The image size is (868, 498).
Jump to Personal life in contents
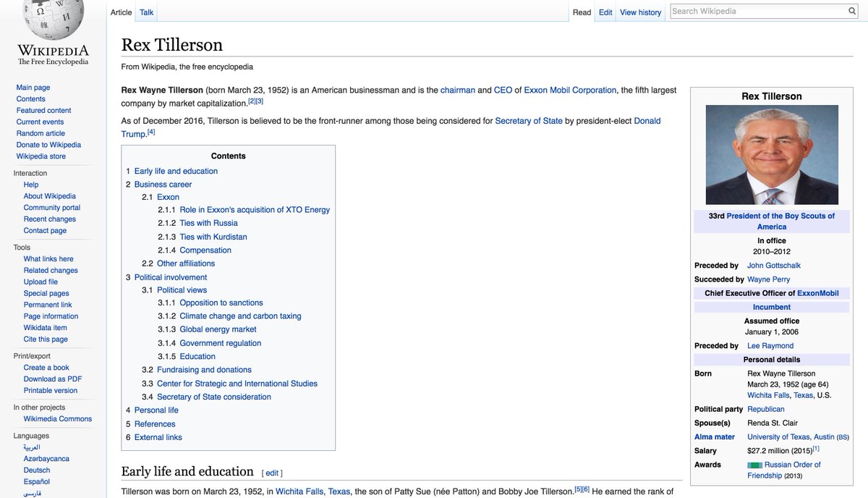[x=156, y=410]
